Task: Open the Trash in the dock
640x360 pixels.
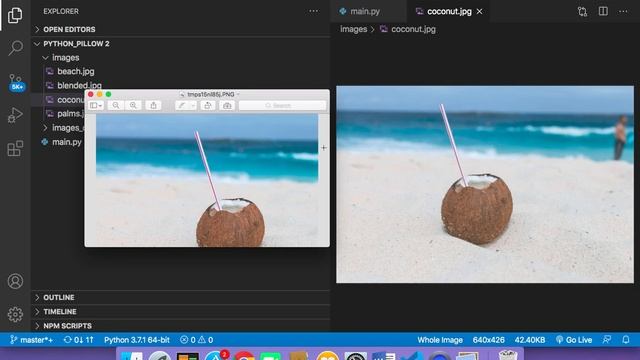Action: click(508, 355)
